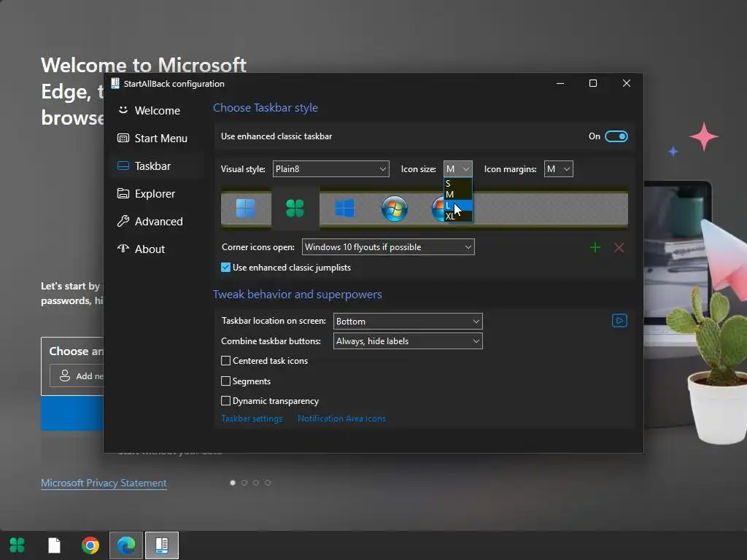
Task: Click the red X remove icon
Action: 619,248
